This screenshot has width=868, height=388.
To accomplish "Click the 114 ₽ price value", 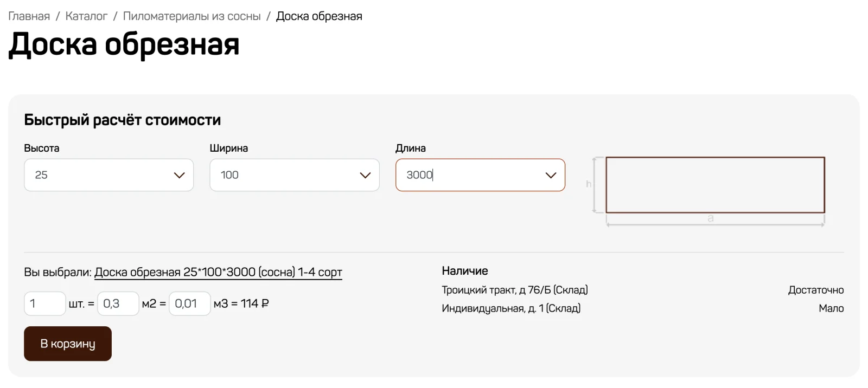I will coord(255,303).
